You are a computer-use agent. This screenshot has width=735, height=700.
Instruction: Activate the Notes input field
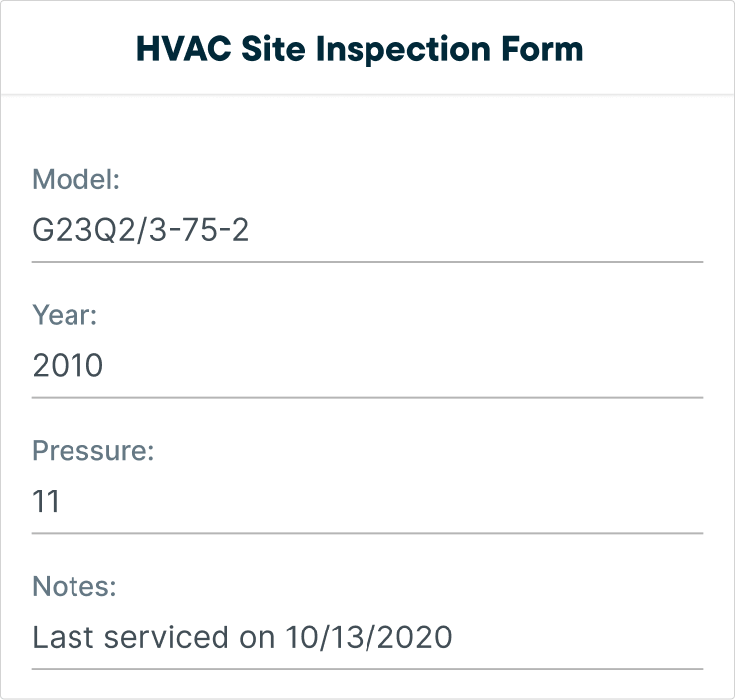click(x=367, y=637)
